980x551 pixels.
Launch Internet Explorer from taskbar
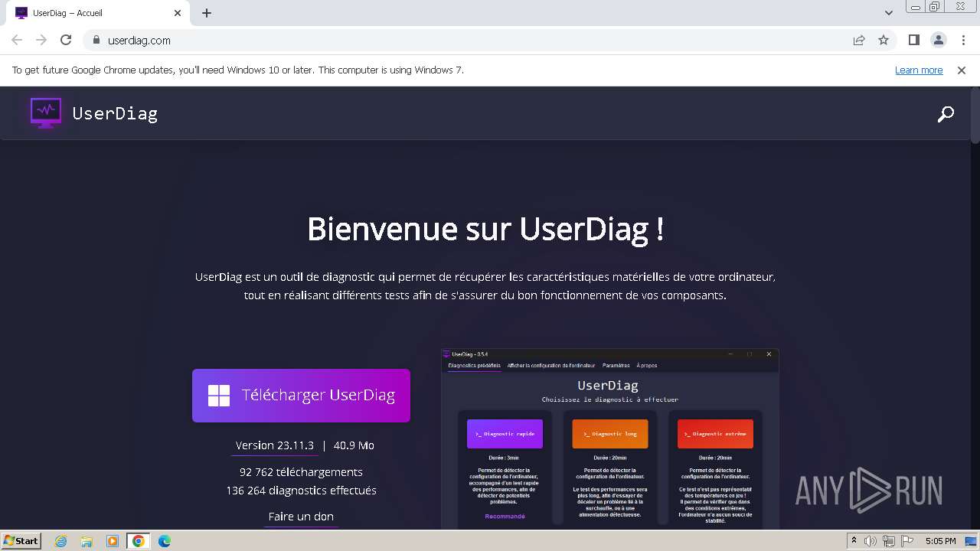pos(60,541)
